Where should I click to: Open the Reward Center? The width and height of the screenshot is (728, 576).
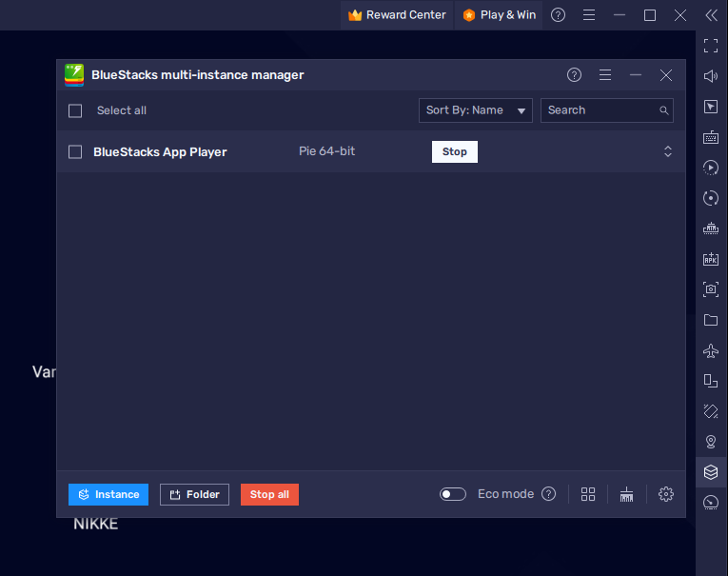[x=397, y=15]
